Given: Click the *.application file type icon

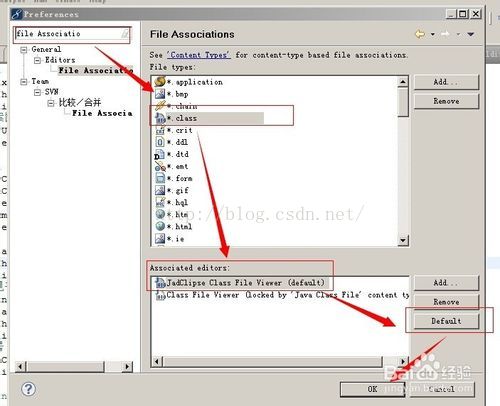Looking at the screenshot, I should point(160,81).
